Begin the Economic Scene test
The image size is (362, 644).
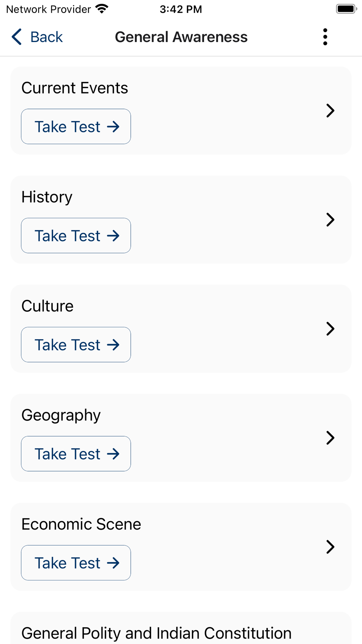(76, 563)
